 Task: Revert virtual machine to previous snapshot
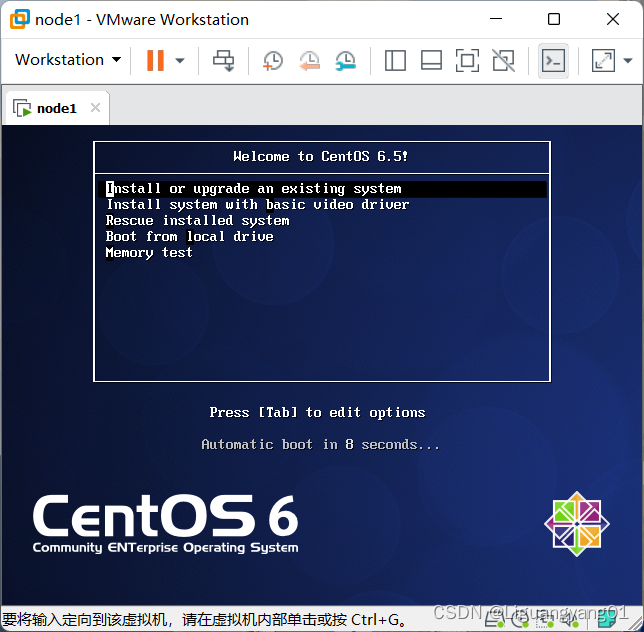[309, 60]
